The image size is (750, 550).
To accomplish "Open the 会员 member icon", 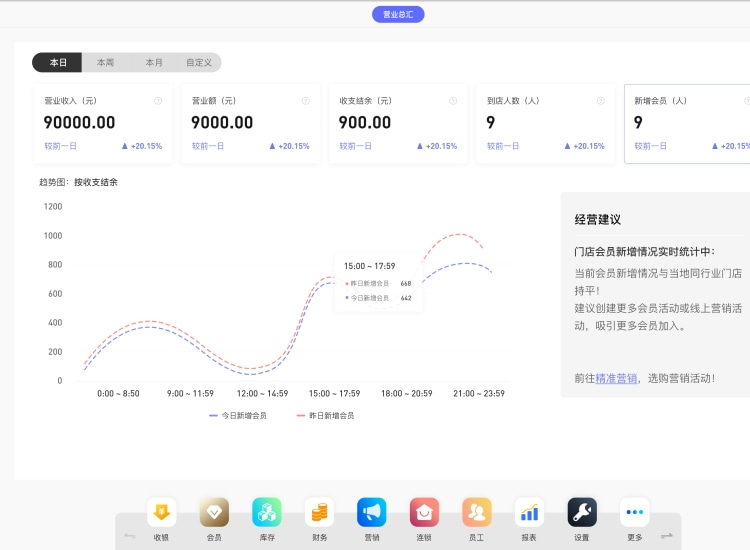I will coord(214,513).
